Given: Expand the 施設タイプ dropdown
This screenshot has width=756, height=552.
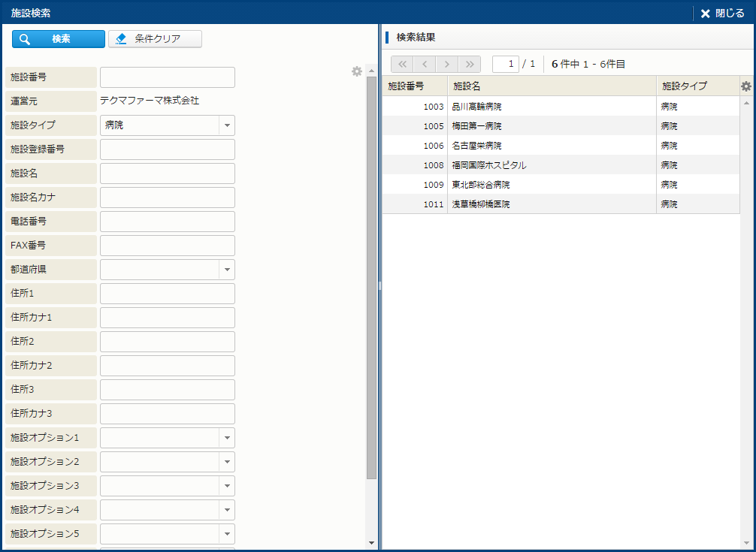Looking at the screenshot, I should [x=227, y=125].
